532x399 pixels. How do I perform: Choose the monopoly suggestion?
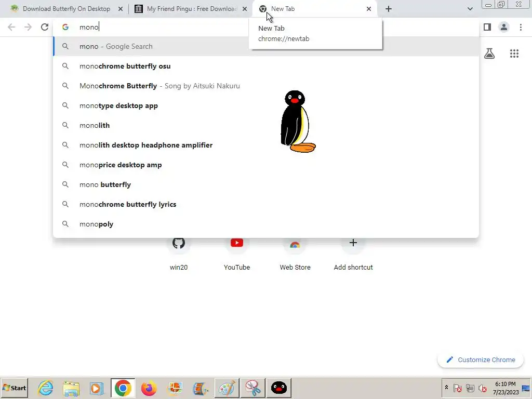(266, 224)
